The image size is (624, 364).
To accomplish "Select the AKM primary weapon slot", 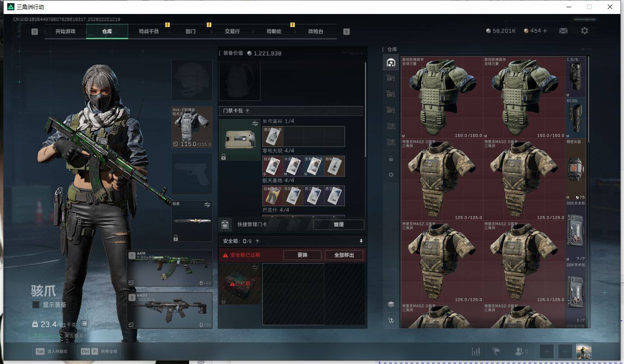I will click(169, 268).
